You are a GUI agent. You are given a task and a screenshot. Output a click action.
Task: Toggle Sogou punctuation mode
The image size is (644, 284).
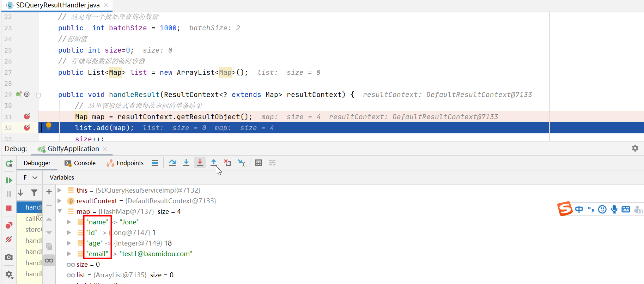click(x=591, y=210)
